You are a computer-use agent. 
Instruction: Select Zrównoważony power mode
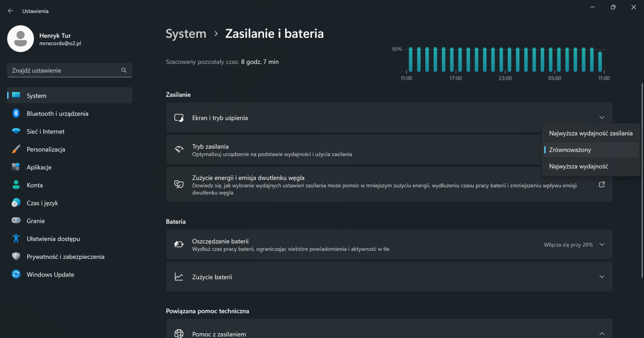[591, 150]
